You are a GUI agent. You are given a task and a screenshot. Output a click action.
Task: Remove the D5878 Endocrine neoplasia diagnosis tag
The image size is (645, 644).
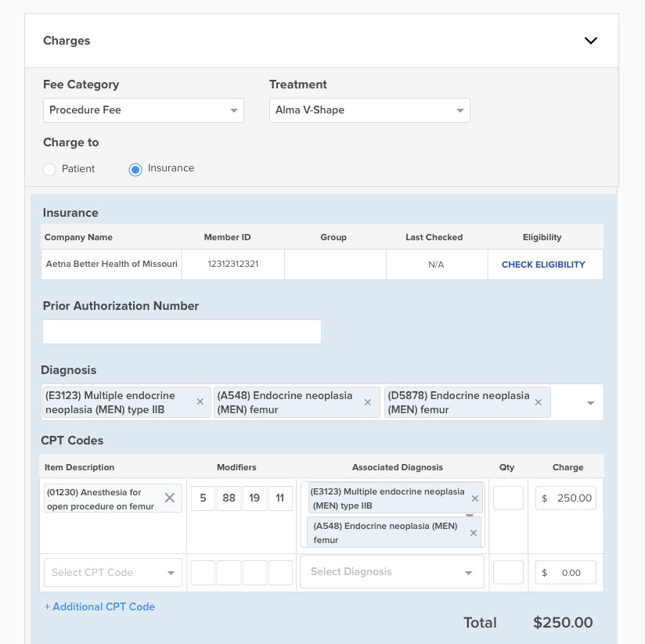[538, 402]
